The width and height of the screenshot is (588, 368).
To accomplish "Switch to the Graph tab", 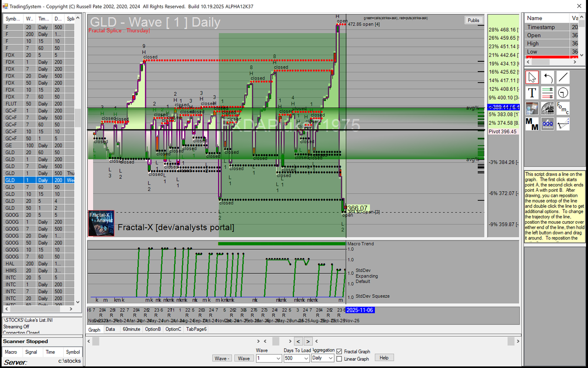I will pyautogui.click(x=95, y=330).
